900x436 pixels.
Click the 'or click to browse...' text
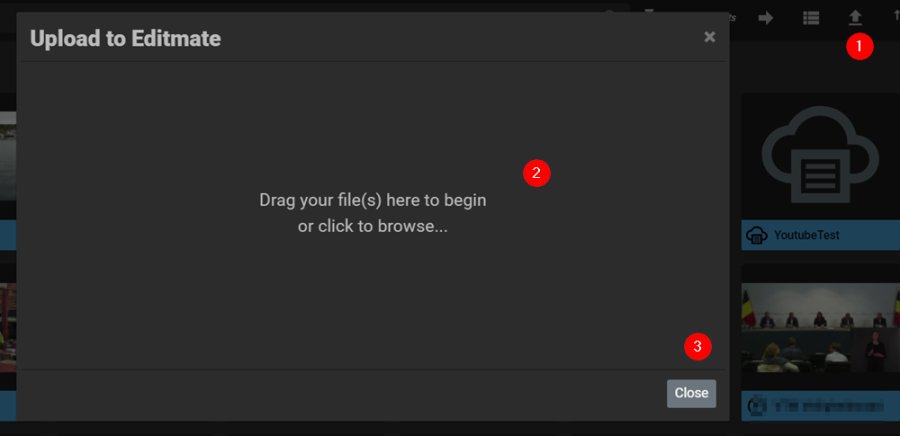pyautogui.click(x=373, y=227)
